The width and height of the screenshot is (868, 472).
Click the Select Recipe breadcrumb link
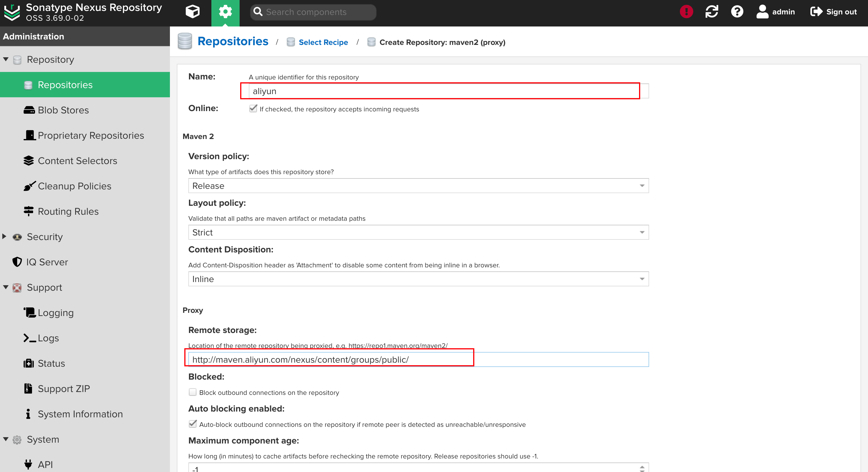click(x=323, y=42)
